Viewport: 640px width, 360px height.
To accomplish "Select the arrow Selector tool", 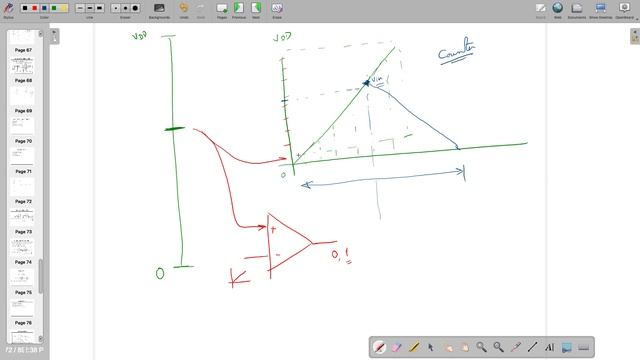I will click(431, 347).
